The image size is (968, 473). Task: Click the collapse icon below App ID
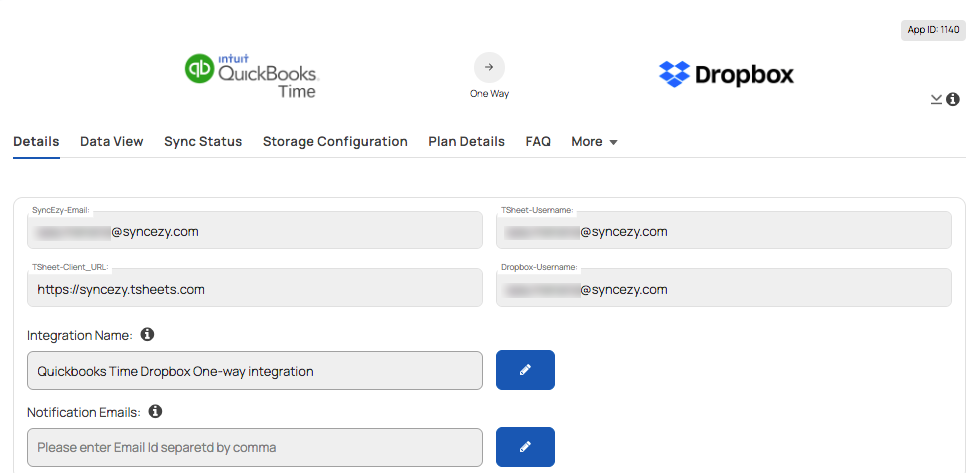click(936, 99)
